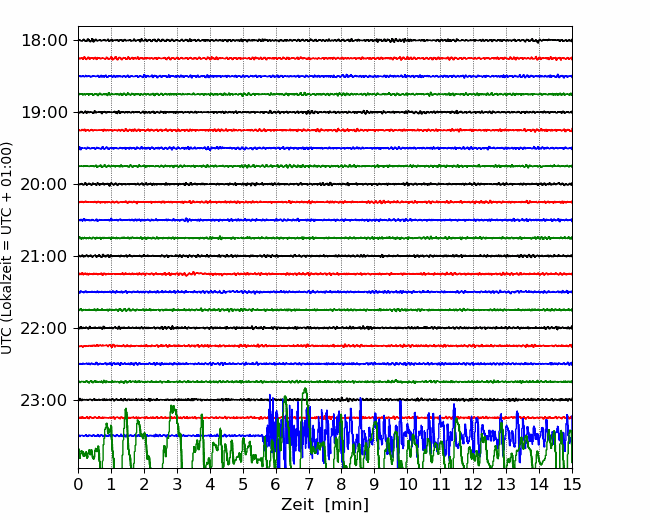Click the x-axis tick label 14

(x=539, y=484)
